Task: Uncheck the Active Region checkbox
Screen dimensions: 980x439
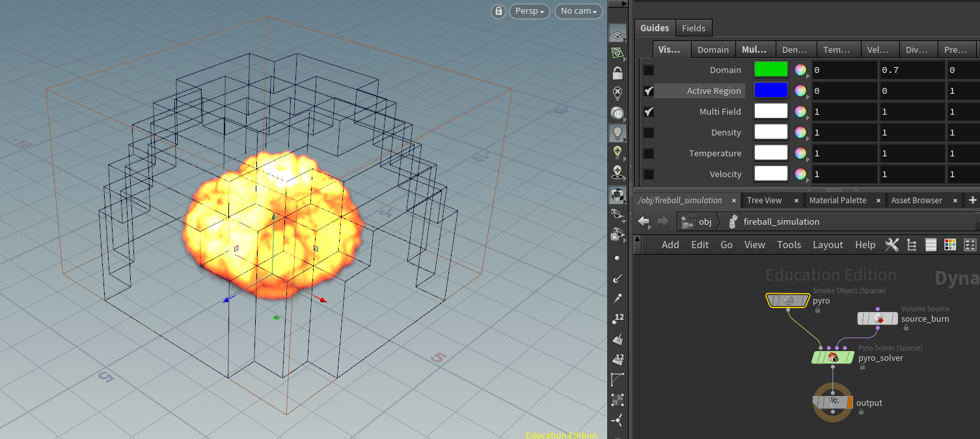Action: [x=649, y=91]
